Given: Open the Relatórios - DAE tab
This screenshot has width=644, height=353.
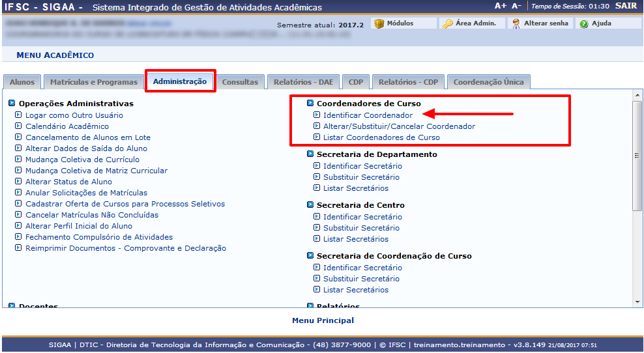Looking at the screenshot, I should click(303, 82).
